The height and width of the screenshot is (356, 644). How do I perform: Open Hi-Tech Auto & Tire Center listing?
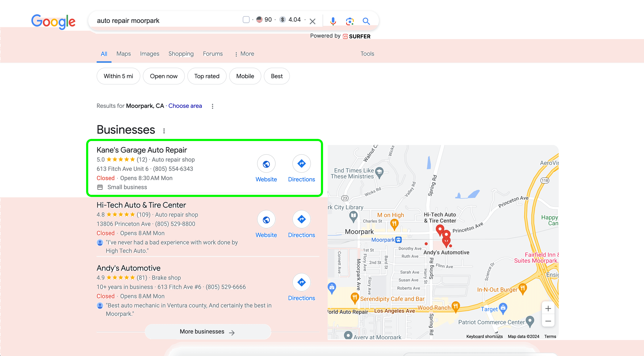click(141, 205)
